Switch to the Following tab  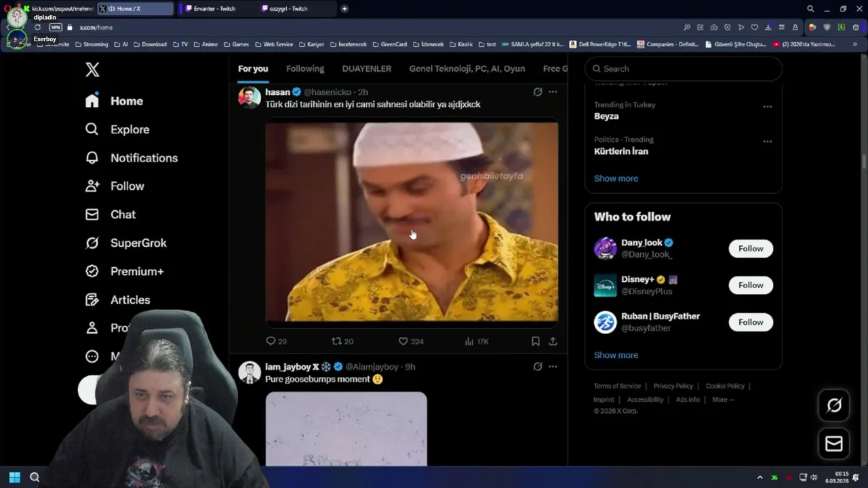[x=305, y=68]
